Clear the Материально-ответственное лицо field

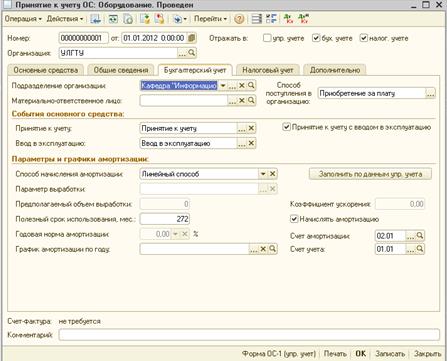(242, 100)
